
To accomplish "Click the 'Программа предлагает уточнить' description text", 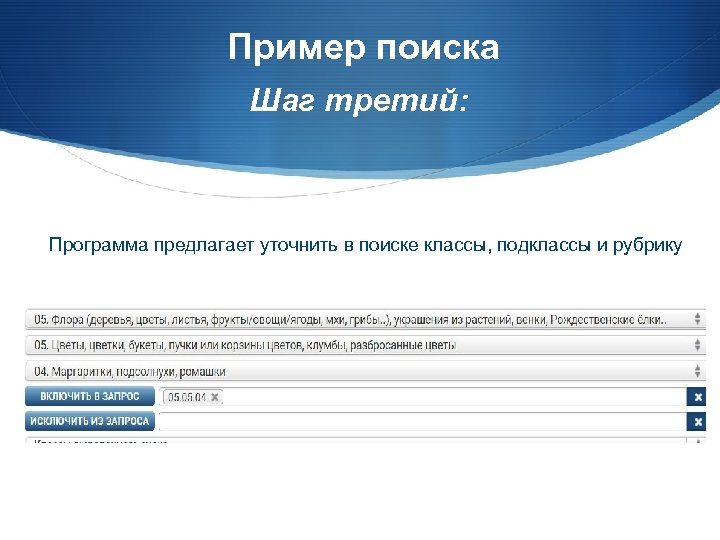I will [365, 245].
